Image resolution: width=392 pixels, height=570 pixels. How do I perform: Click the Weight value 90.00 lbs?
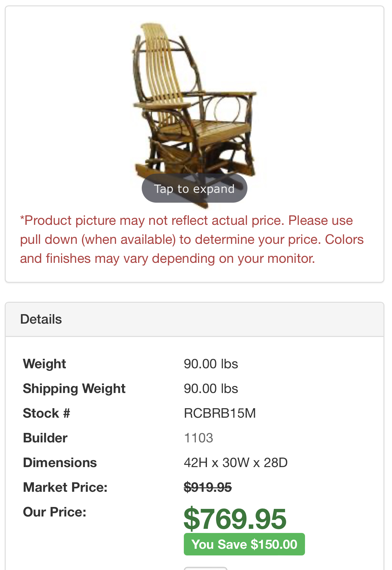(211, 364)
